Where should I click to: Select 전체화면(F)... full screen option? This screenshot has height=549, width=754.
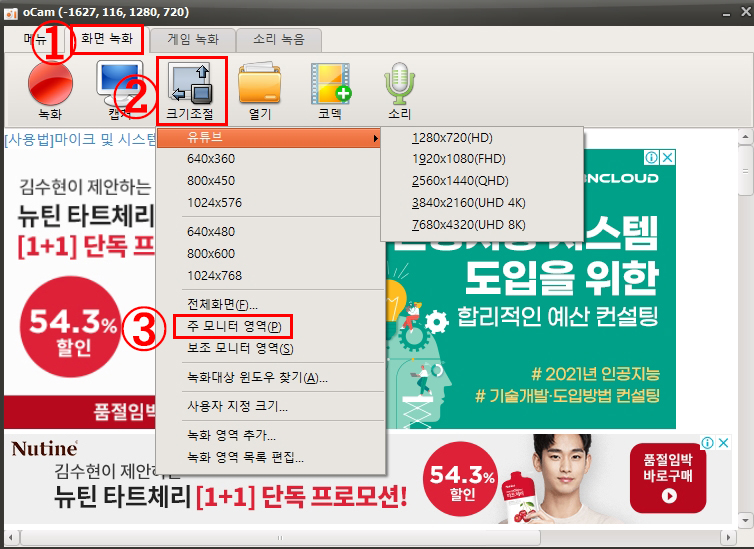(271, 304)
